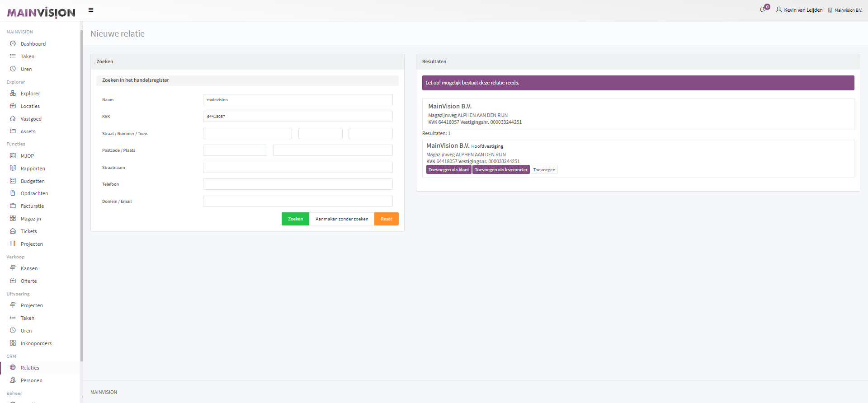Click the orange Reset button
Image resolution: width=868 pixels, height=403 pixels.
click(x=387, y=219)
